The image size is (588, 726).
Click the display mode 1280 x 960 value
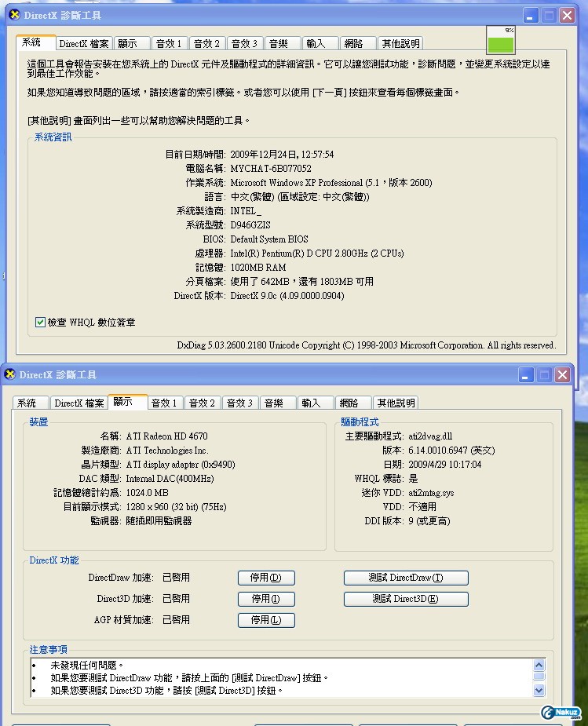point(176,506)
